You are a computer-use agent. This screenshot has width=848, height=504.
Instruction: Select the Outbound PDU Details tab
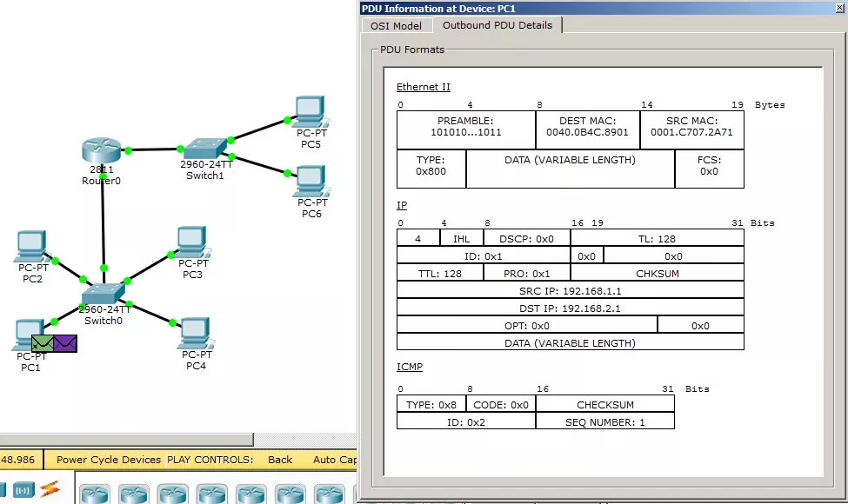pos(497,25)
